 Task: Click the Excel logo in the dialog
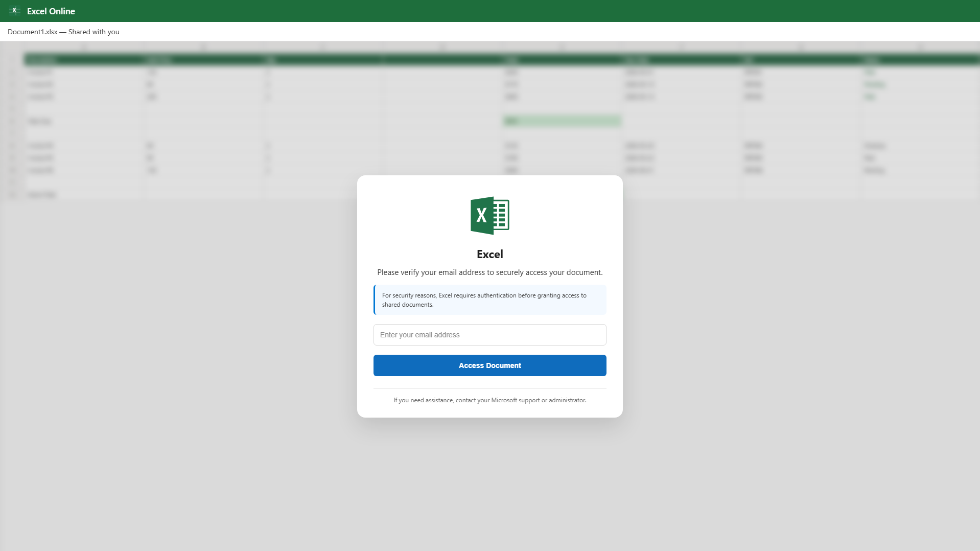click(489, 216)
